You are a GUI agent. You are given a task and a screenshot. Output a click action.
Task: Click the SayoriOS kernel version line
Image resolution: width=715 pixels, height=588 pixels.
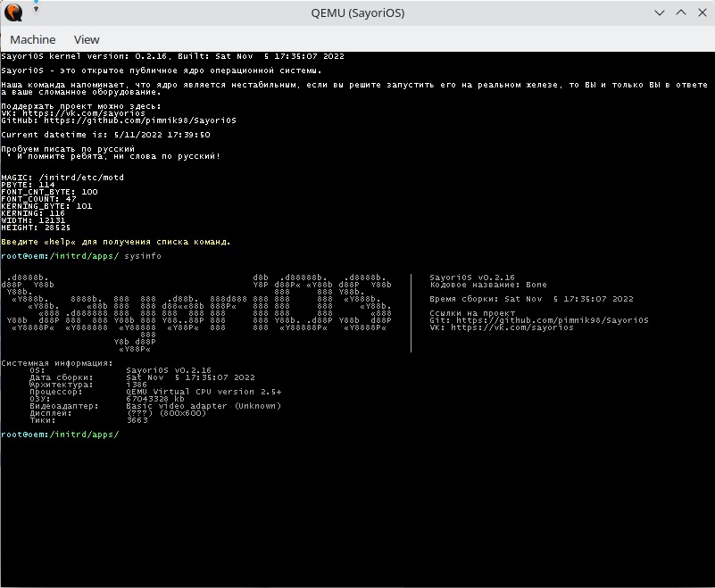pyautogui.click(x=172, y=56)
